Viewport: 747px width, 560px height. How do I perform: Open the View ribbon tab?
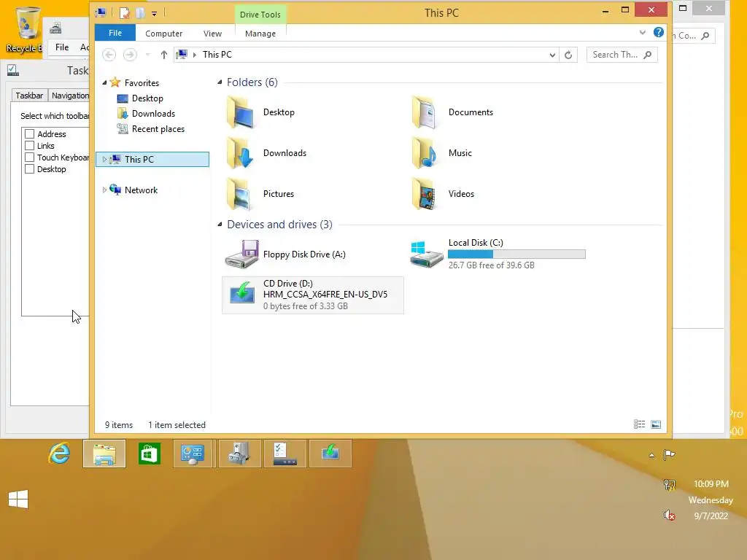(212, 34)
